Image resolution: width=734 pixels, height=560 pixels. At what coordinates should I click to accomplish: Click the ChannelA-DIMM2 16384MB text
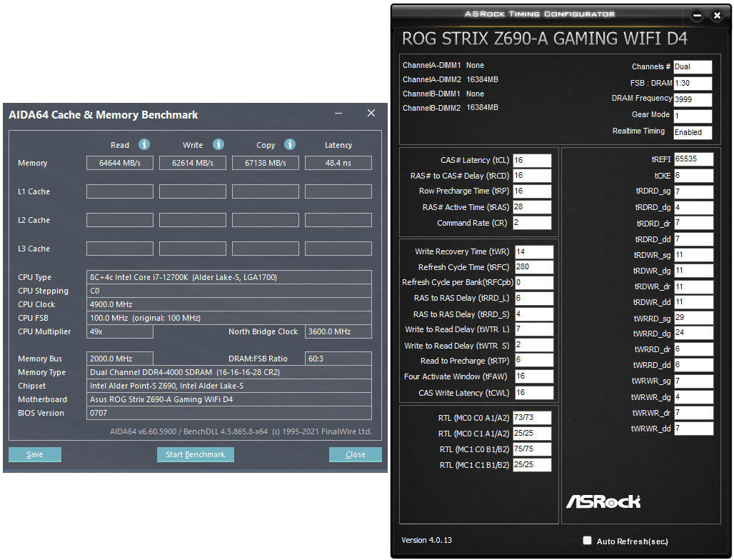(x=451, y=79)
